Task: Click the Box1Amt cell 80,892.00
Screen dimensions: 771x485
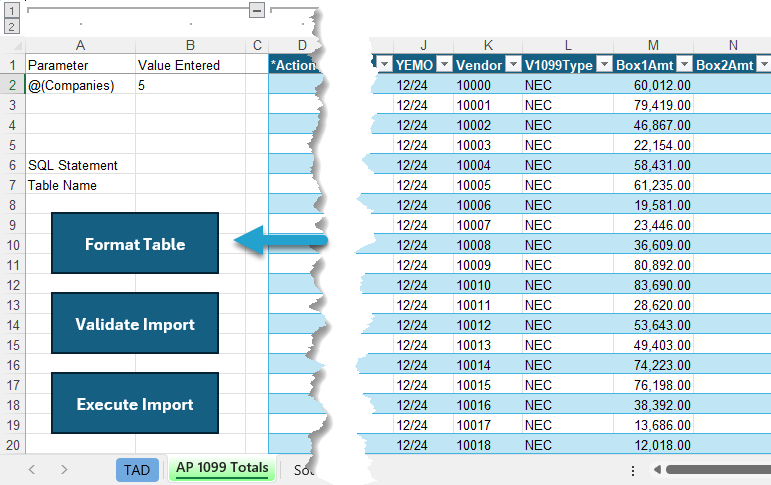Action: point(653,265)
